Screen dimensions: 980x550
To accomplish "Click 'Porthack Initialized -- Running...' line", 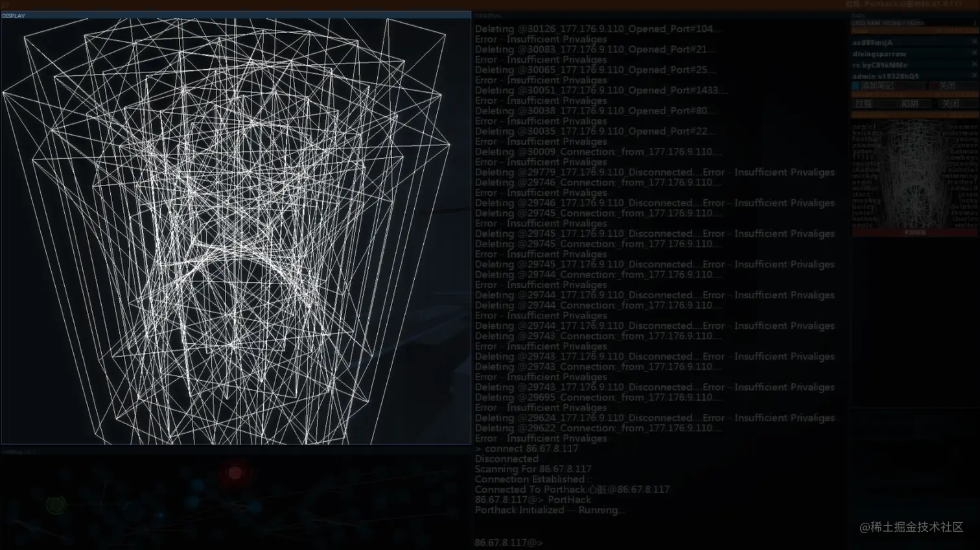I will (550, 510).
